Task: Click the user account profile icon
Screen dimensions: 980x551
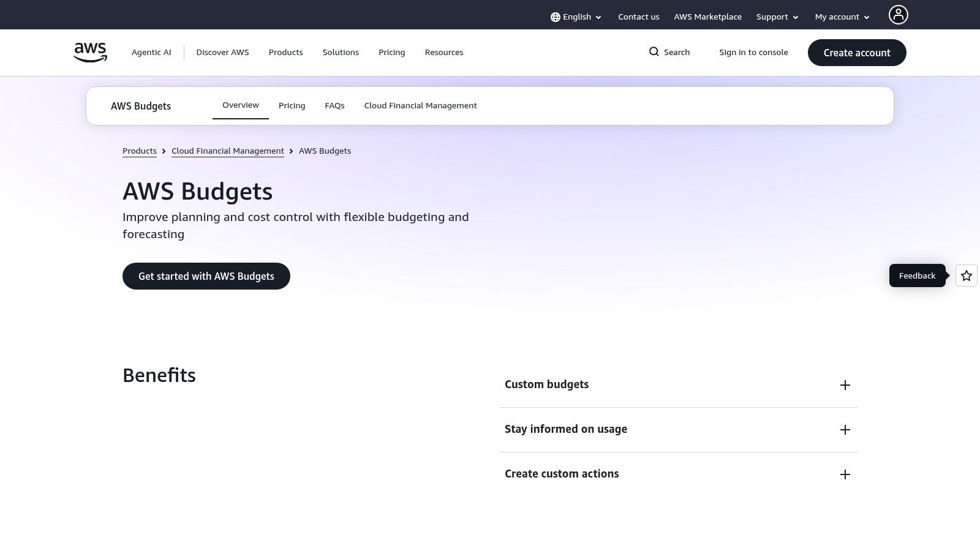Action: 898,14
